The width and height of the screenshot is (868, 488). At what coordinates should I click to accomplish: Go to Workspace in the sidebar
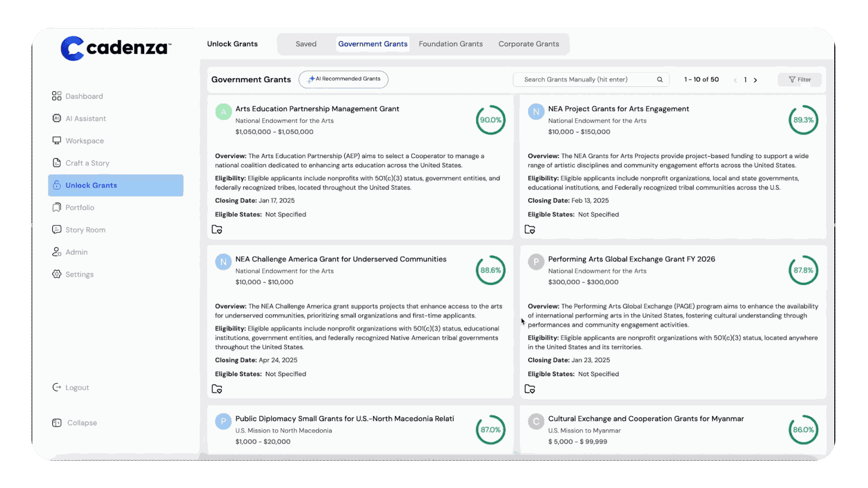pos(78,141)
